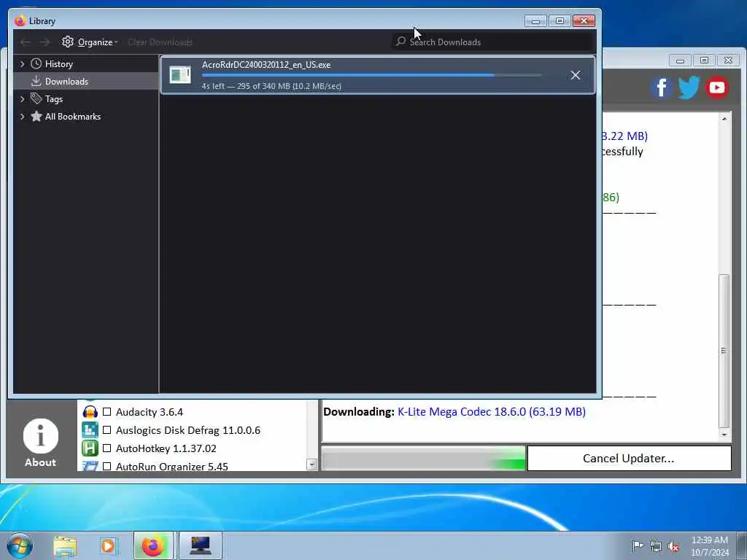Screen dimensions: 747x560
Task: Click the Audacity headphones icon
Action: (x=90, y=412)
